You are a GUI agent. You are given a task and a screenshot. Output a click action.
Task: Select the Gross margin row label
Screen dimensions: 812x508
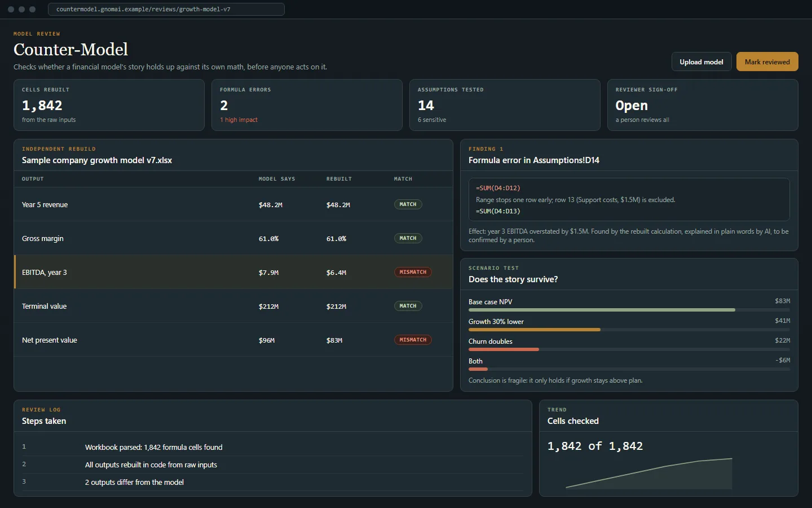click(x=43, y=239)
